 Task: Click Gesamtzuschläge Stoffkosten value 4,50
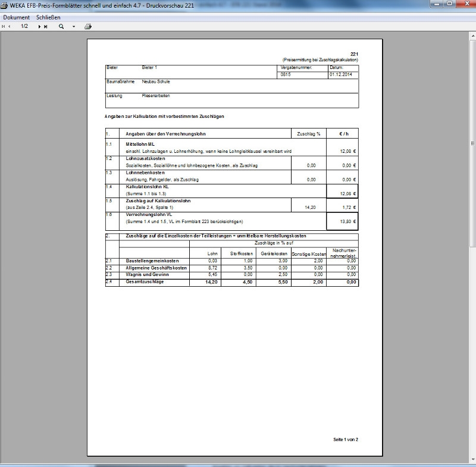click(x=248, y=282)
